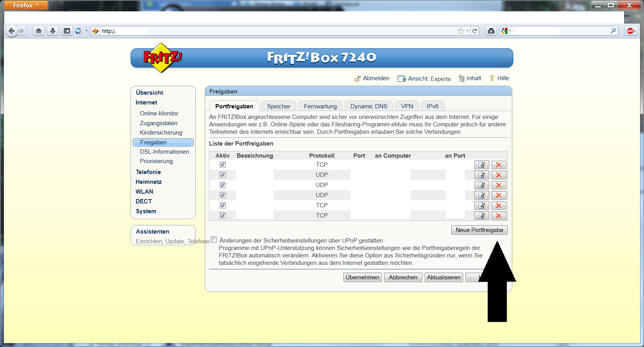Expand dropdown arrow next to blue globe icon
Viewport: 644px width, 347px height.
click(86, 31)
